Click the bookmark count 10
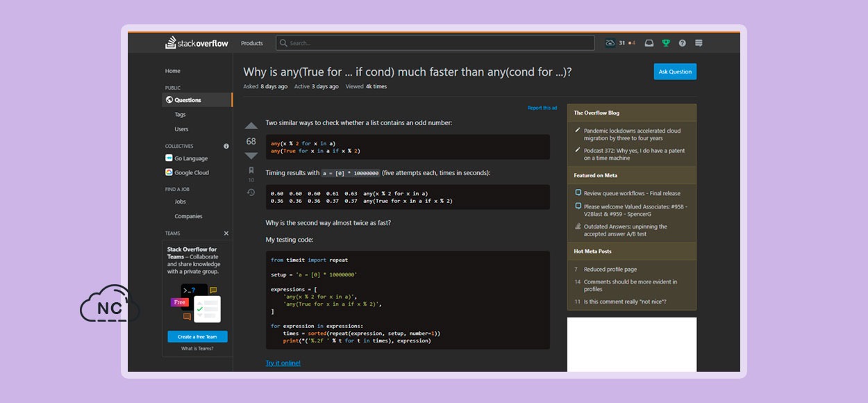 point(251,180)
